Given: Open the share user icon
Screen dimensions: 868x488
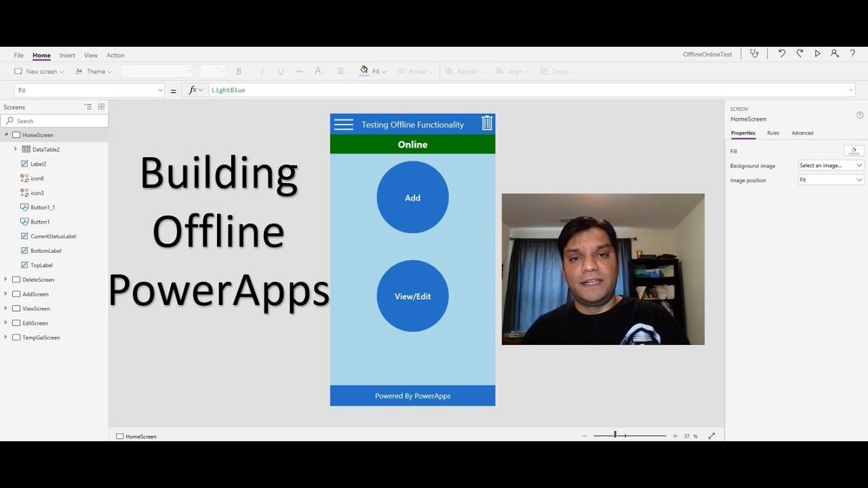Looking at the screenshot, I should tap(835, 54).
